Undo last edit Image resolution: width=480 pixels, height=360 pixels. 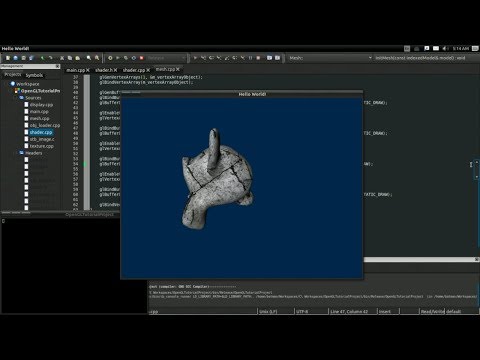click(42, 58)
